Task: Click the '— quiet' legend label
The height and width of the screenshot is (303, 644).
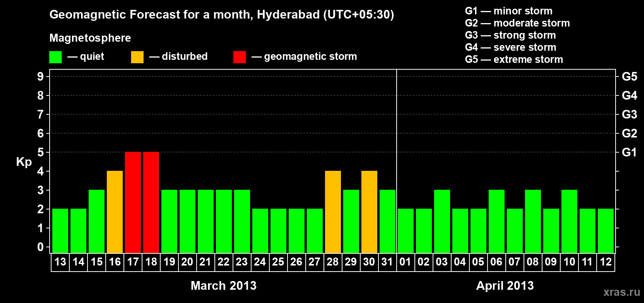Action: 86,57
